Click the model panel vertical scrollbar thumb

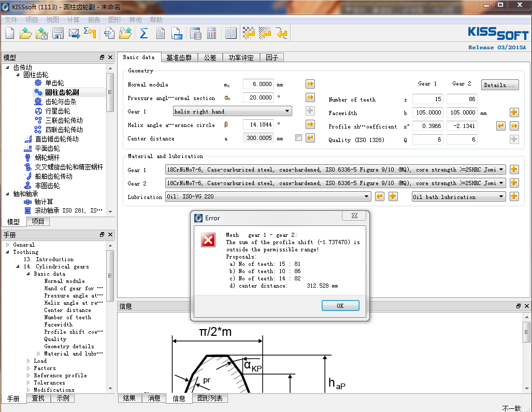pos(110,92)
